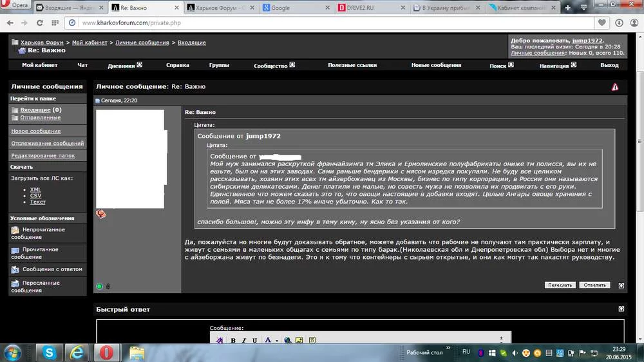Remove text formatting in quick reply toolbar
This screenshot has height=362, width=644.
tap(220, 340)
